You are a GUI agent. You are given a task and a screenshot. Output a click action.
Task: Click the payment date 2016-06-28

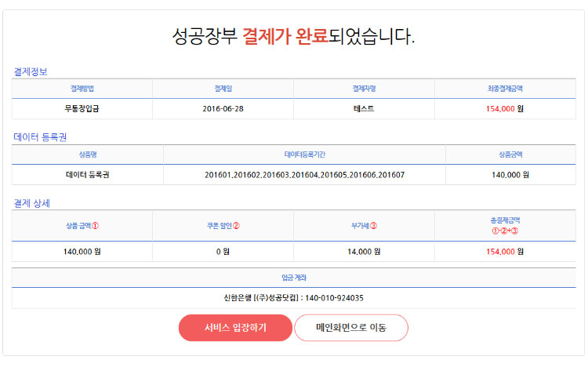pos(223,109)
